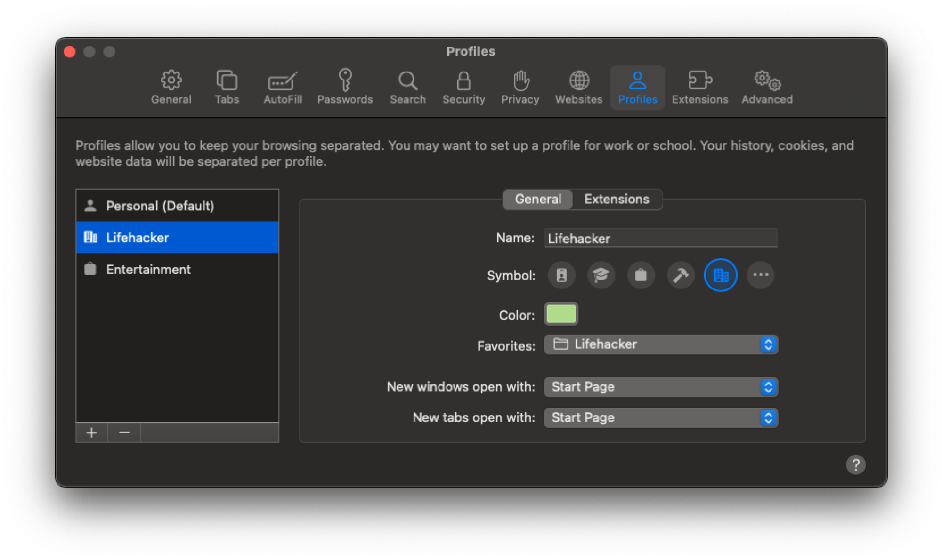Select the wrench/tools symbol icon
Screen dimensions: 942x560
(x=681, y=275)
